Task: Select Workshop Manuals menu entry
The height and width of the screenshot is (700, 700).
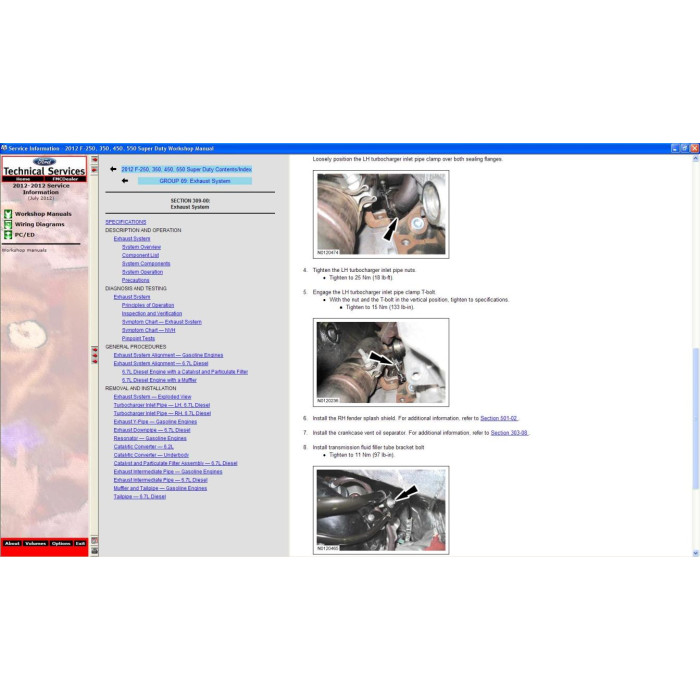Action: click(x=43, y=214)
